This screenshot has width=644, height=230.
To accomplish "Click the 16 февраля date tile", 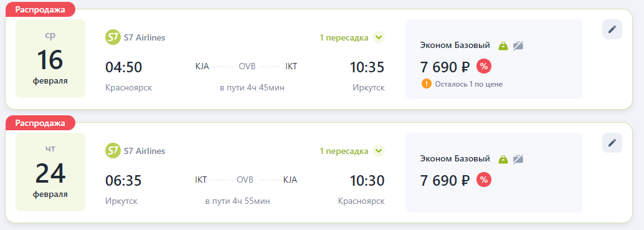I will click(x=50, y=59).
